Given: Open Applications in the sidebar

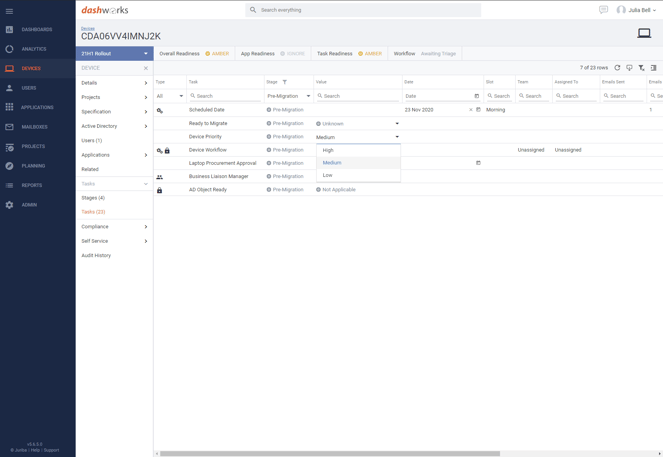Looking at the screenshot, I should click(x=37, y=107).
